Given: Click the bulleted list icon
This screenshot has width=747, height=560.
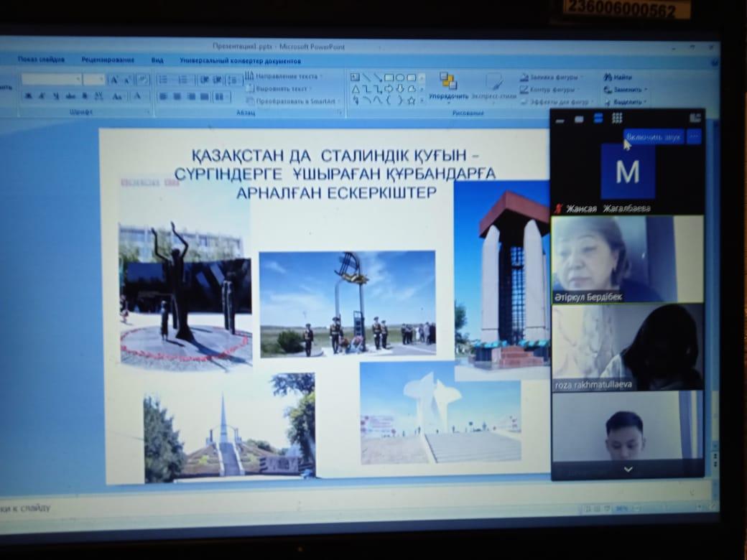Looking at the screenshot, I should (164, 80).
